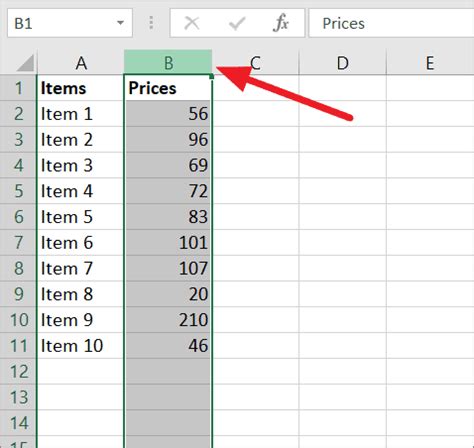This screenshot has width=474, height=448.
Task: Select row 10 header
Action: point(18,320)
